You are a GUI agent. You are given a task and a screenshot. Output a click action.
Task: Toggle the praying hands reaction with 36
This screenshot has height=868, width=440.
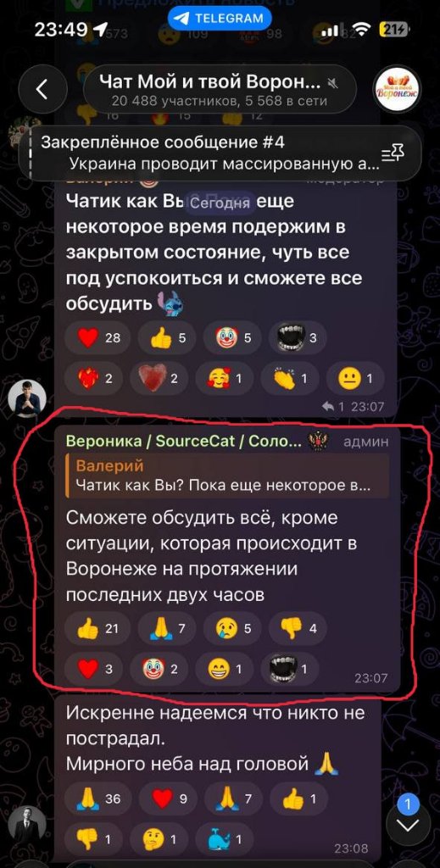click(x=97, y=798)
